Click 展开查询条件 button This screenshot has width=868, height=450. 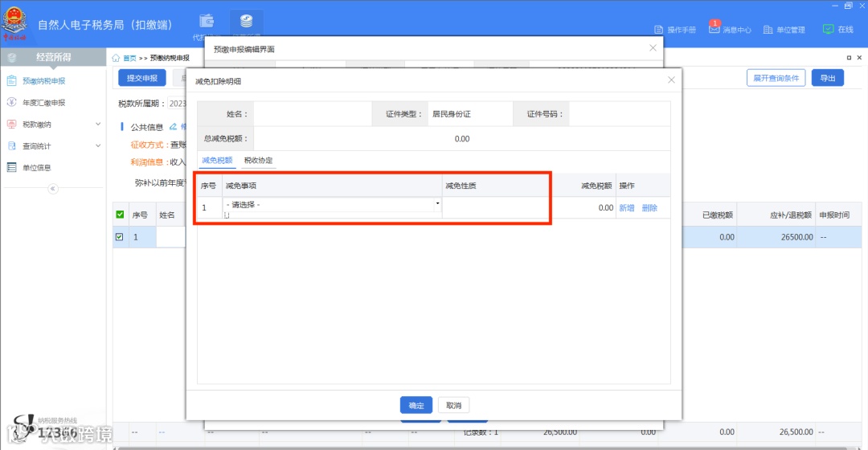[x=776, y=78]
